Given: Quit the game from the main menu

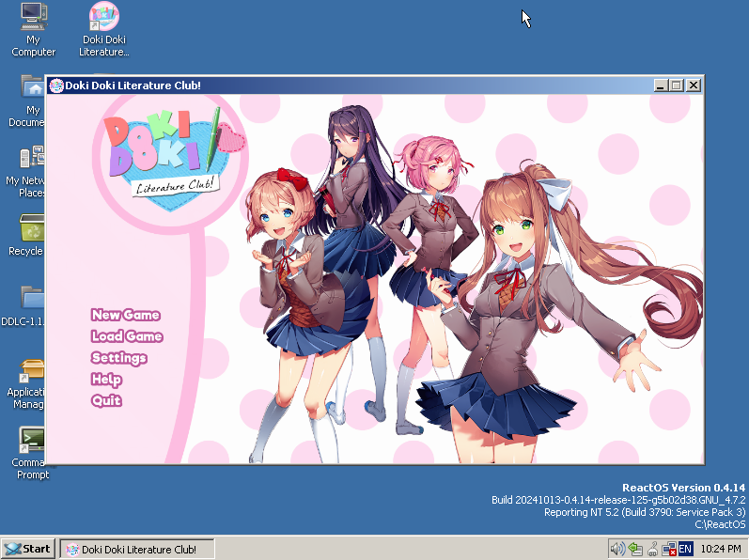Looking at the screenshot, I should [x=106, y=400].
